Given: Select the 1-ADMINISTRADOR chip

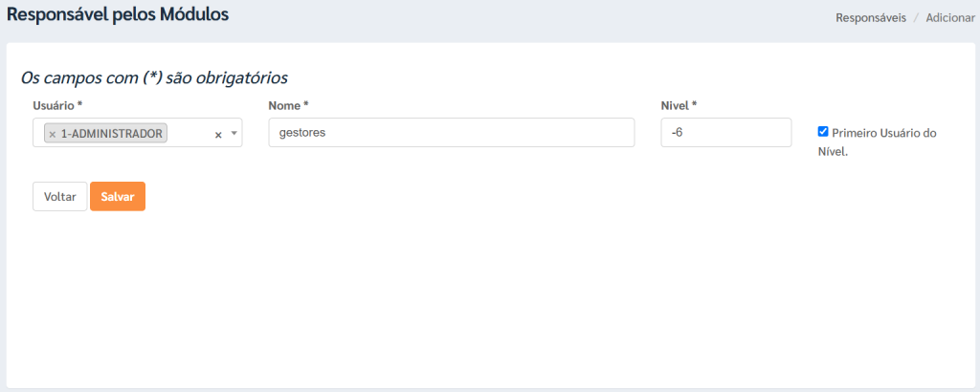Looking at the screenshot, I should pos(105,133).
